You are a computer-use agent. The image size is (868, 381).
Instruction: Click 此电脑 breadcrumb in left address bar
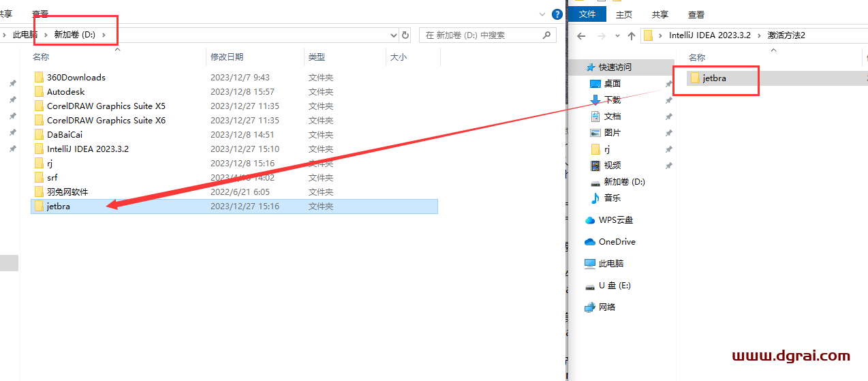25,35
